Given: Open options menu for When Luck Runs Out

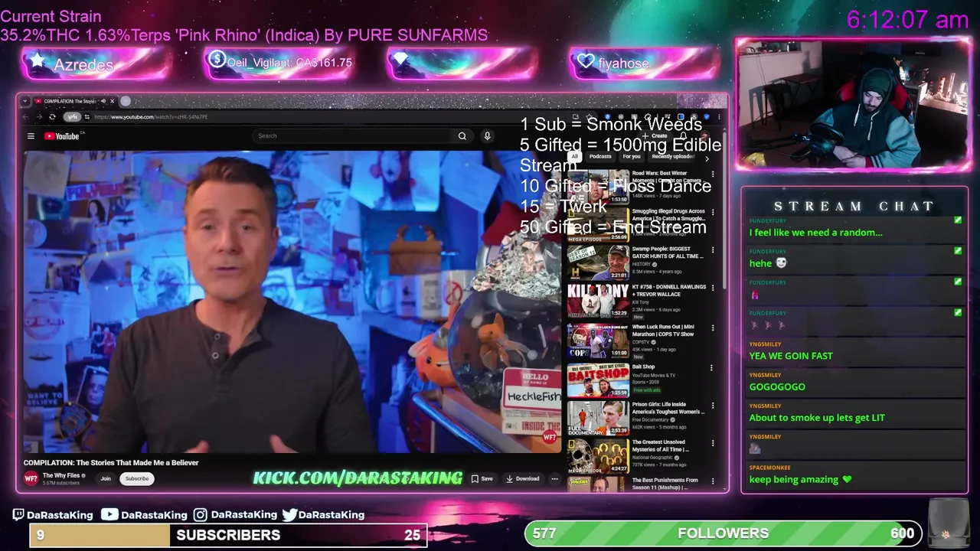Looking at the screenshot, I should 713,328.
